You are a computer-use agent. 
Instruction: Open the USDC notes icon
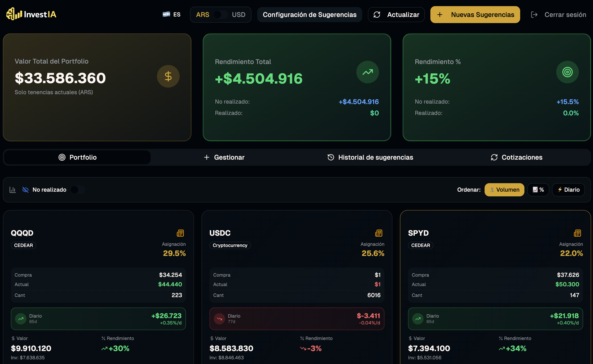[x=379, y=233]
